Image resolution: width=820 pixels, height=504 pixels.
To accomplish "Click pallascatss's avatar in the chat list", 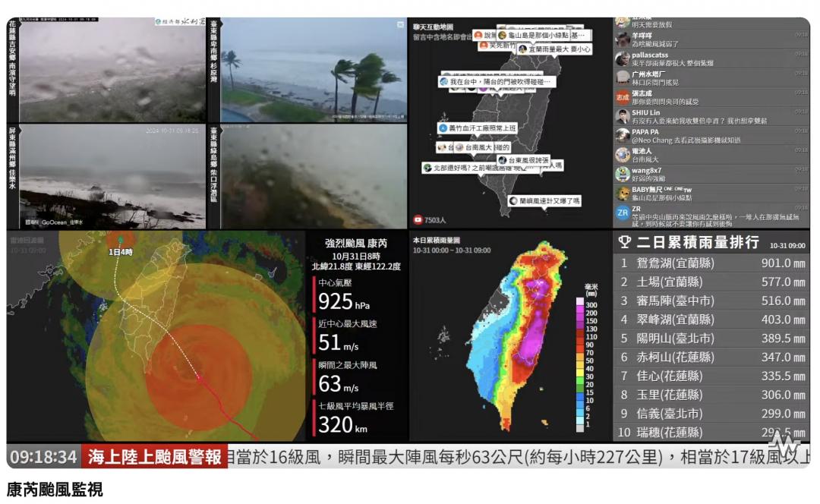I will pos(621,59).
